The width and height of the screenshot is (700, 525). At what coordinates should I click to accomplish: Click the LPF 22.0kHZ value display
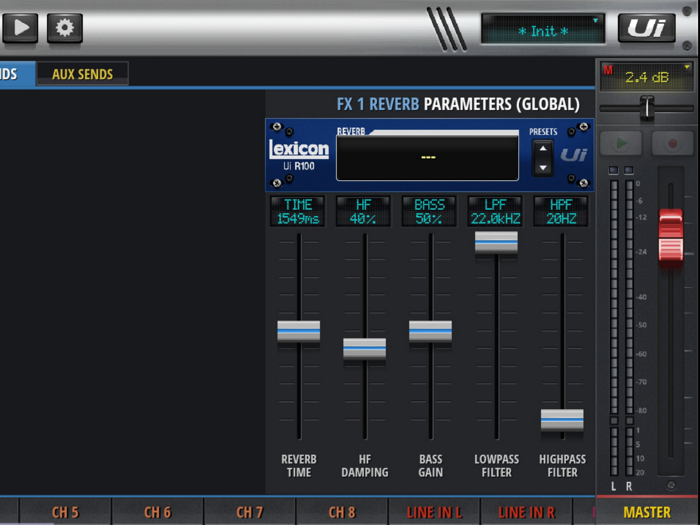pyautogui.click(x=495, y=211)
